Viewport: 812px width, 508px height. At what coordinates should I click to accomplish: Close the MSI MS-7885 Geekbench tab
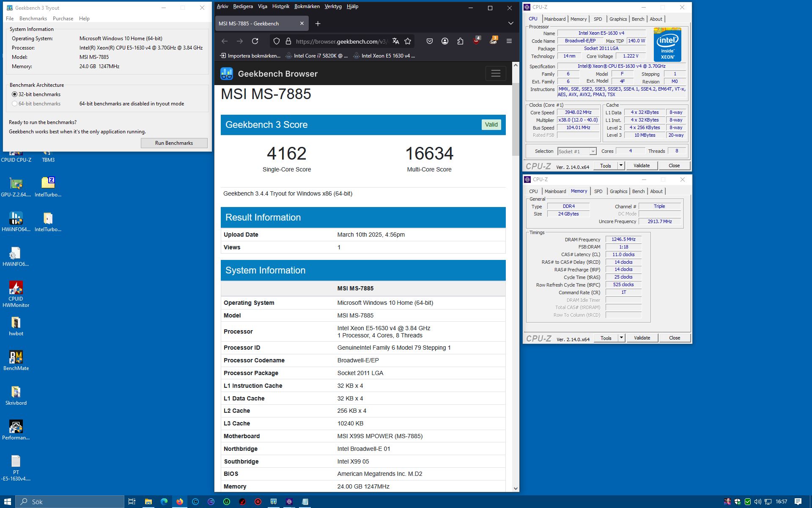pos(302,24)
